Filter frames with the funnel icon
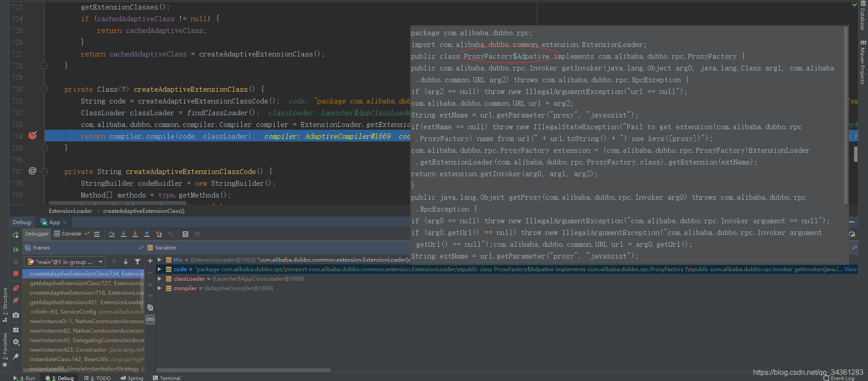 point(138,262)
